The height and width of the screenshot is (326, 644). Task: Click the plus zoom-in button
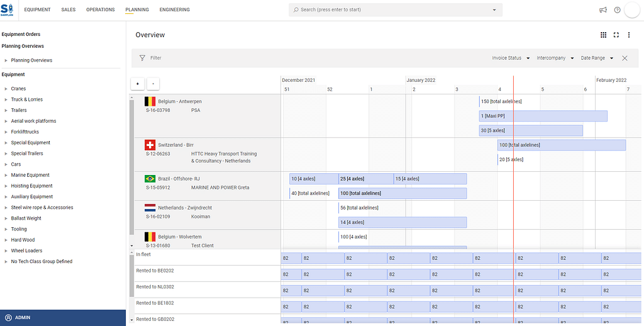pos(137,84)
